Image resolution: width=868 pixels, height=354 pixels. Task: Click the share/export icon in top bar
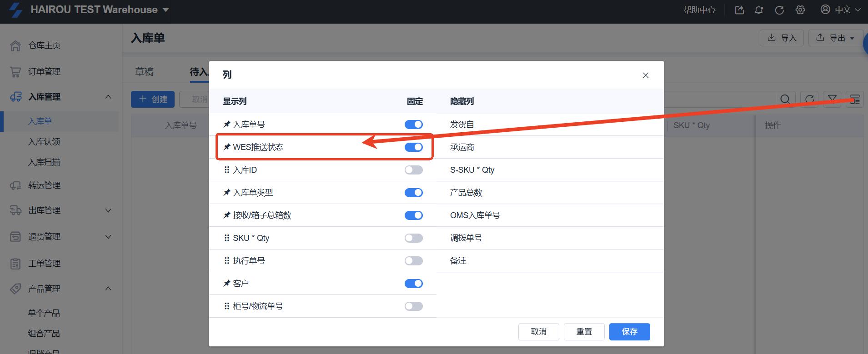click(x=739, y=10)
